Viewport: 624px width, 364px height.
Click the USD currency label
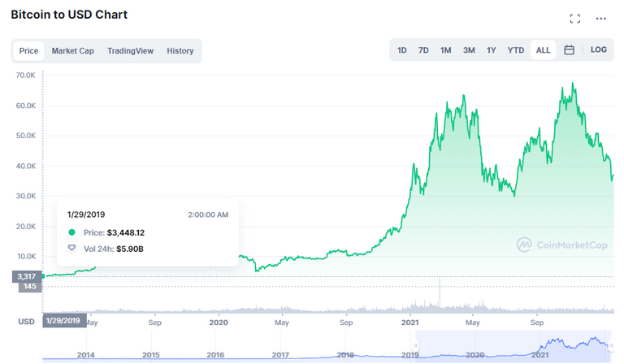point(26,322)
